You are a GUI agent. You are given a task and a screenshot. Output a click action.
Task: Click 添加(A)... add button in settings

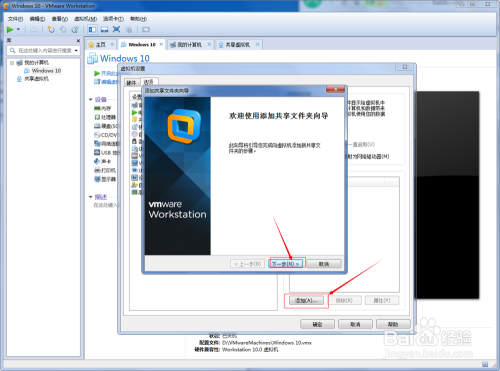click(306, 300)
